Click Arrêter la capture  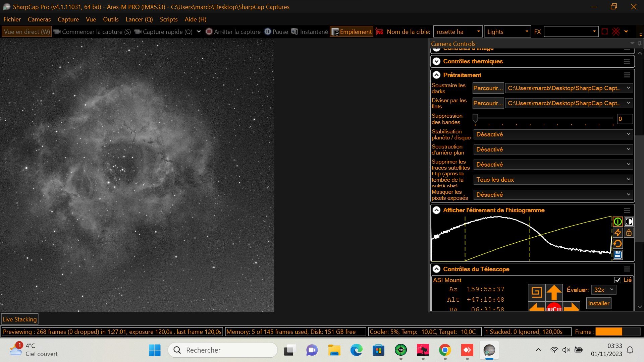233,32
